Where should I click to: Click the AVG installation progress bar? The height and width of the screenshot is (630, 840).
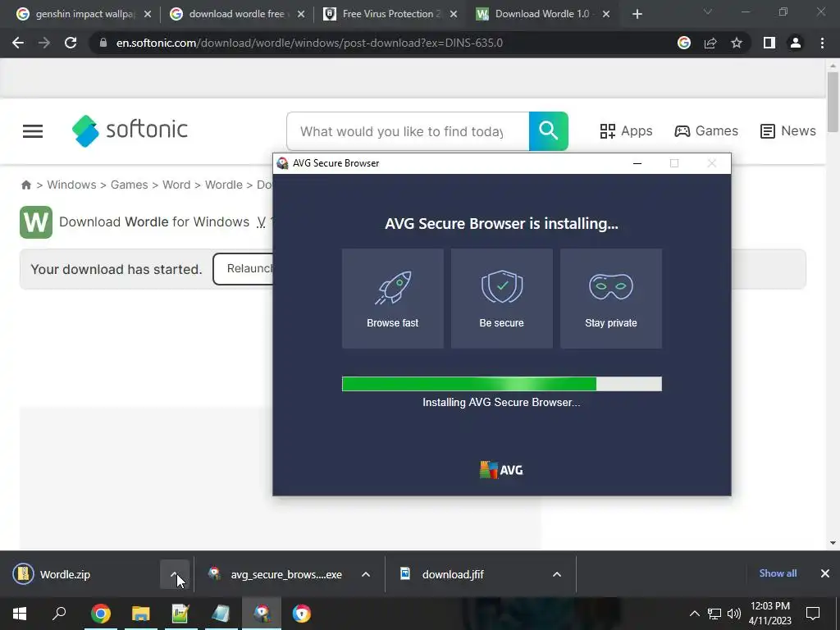tap(502, 384)
